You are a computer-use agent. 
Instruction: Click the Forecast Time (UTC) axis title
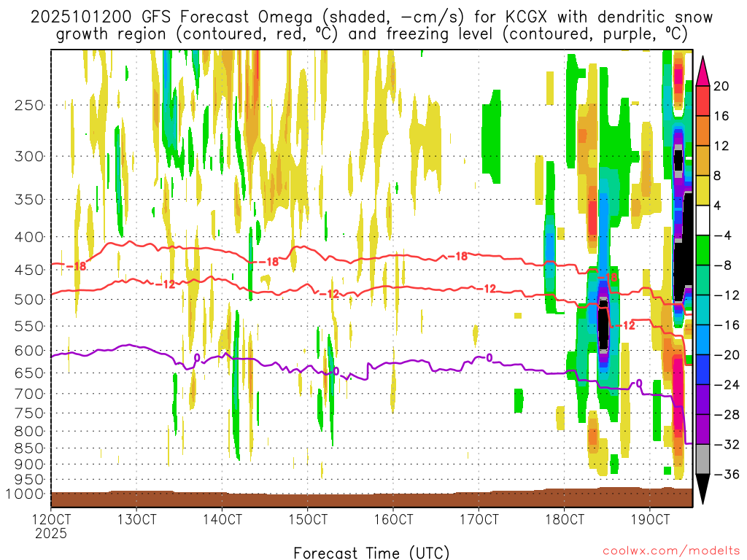click(x=372, y=551)
